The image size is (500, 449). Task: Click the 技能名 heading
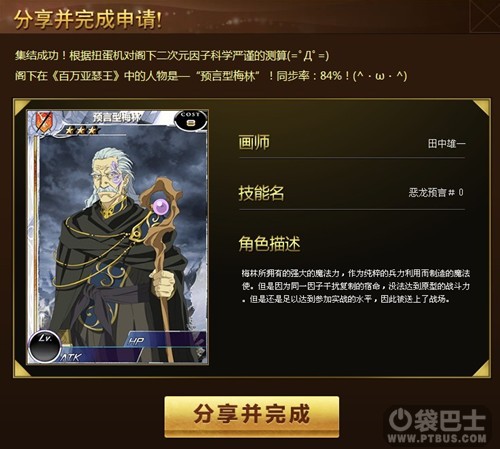[261, 193]
